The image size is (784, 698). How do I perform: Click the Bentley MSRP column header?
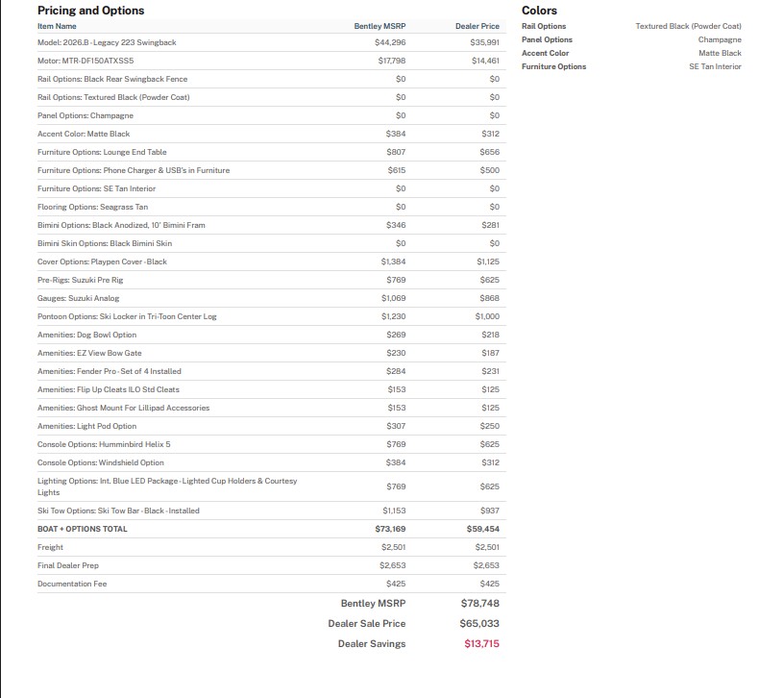tap(380, 26)
